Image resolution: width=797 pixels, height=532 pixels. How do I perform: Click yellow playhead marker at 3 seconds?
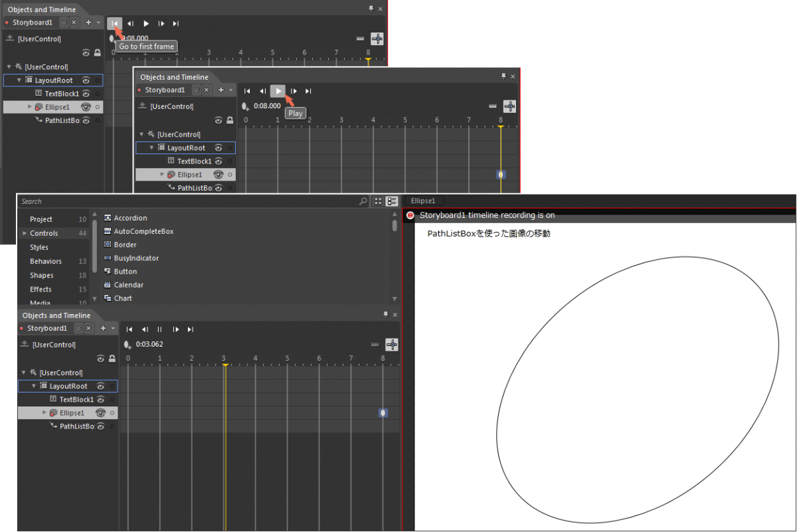pos(225,365)
